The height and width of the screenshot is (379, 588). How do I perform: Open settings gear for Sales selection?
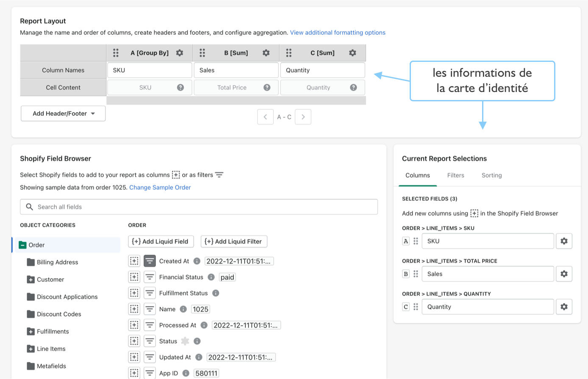[x=564, y=274]
